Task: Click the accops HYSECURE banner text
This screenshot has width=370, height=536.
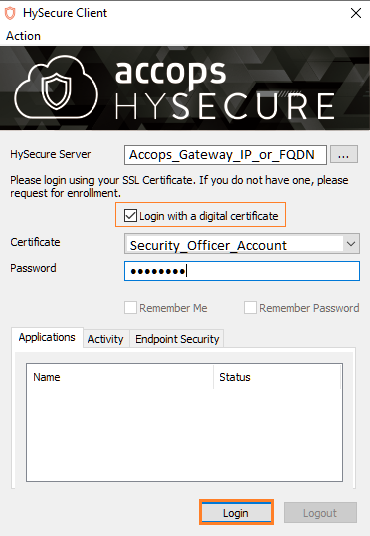Action: [x=224, y=90]
